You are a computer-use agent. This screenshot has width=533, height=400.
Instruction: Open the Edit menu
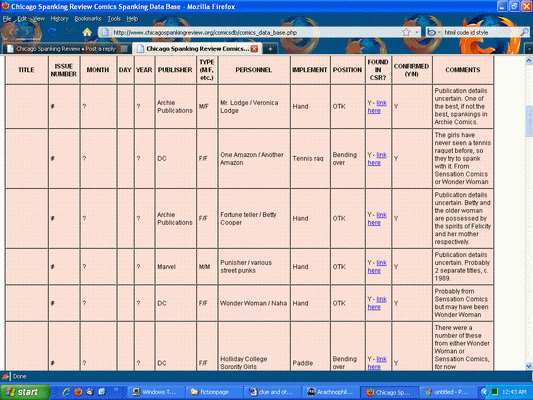coord(22,19)
